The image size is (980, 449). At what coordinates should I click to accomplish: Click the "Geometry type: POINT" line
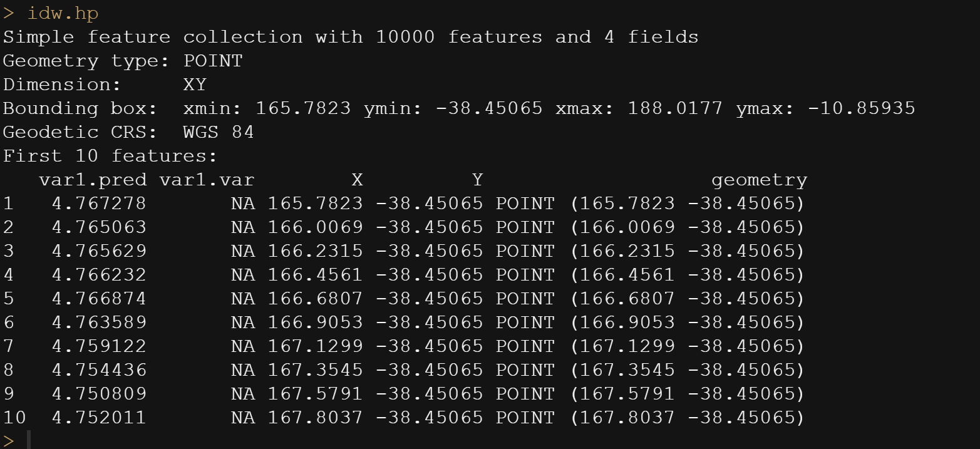[123, 61]
